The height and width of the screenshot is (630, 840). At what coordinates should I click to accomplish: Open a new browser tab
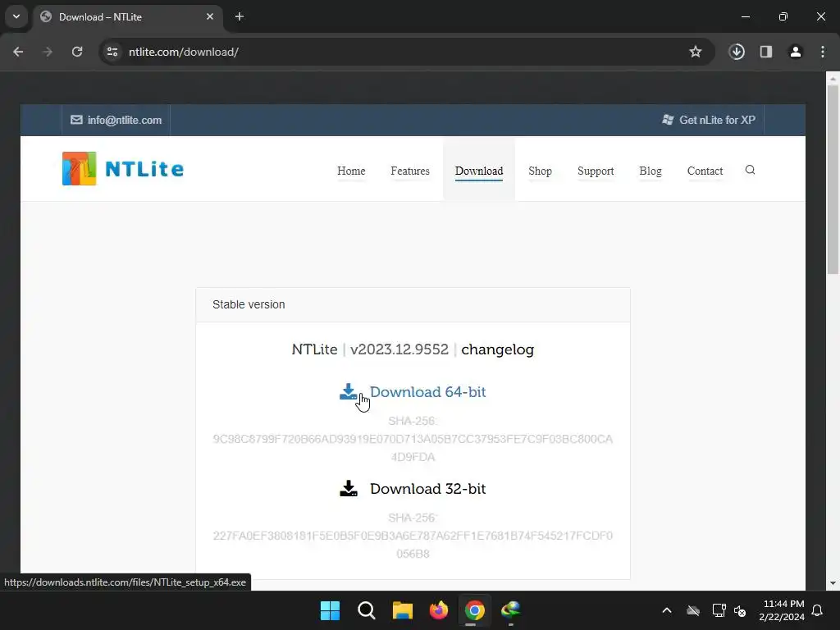click(240, 16)
